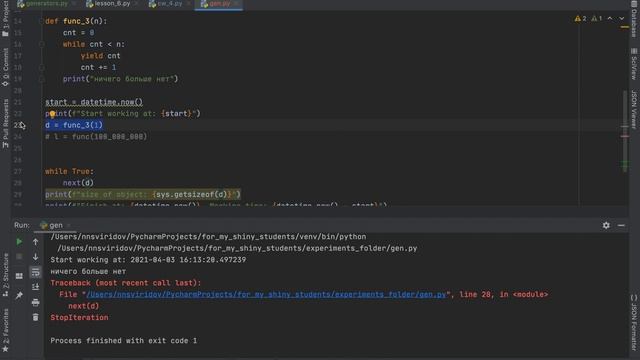Open Run panel settings gear
This screenshot has height=360, width=640.
606,225
